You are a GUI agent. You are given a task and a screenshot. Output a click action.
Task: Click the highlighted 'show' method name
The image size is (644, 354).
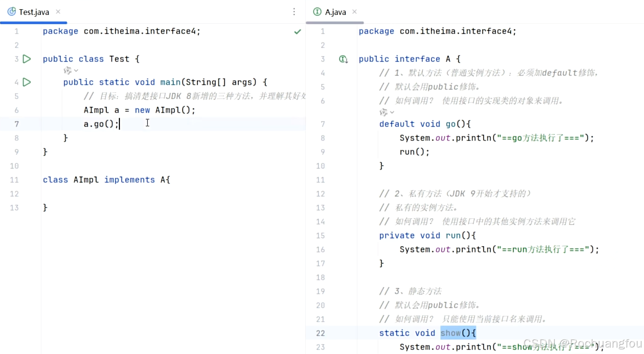point(451,333)
